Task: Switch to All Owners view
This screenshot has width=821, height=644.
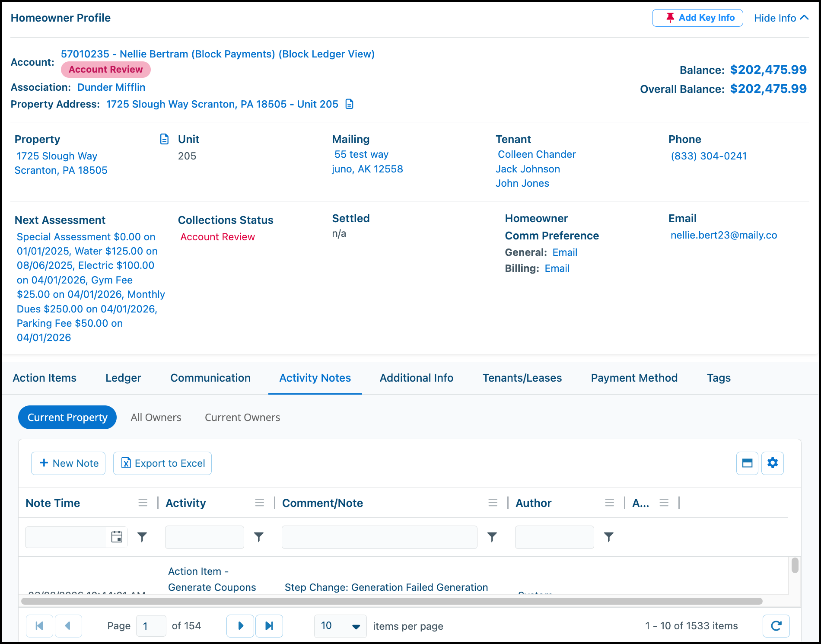Action: click(156, 418)
